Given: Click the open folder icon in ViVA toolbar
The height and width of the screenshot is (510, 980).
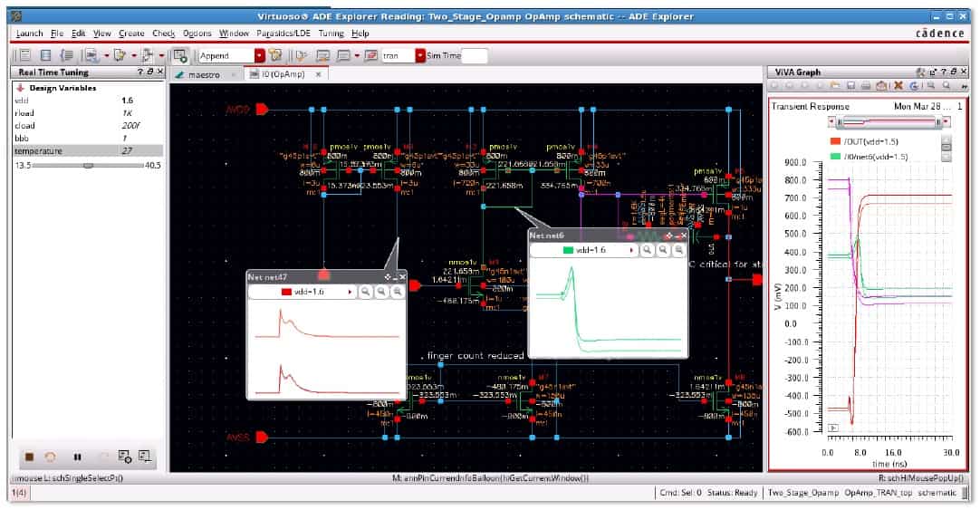Looking at the screenshot, I should (x=835, y=86).
